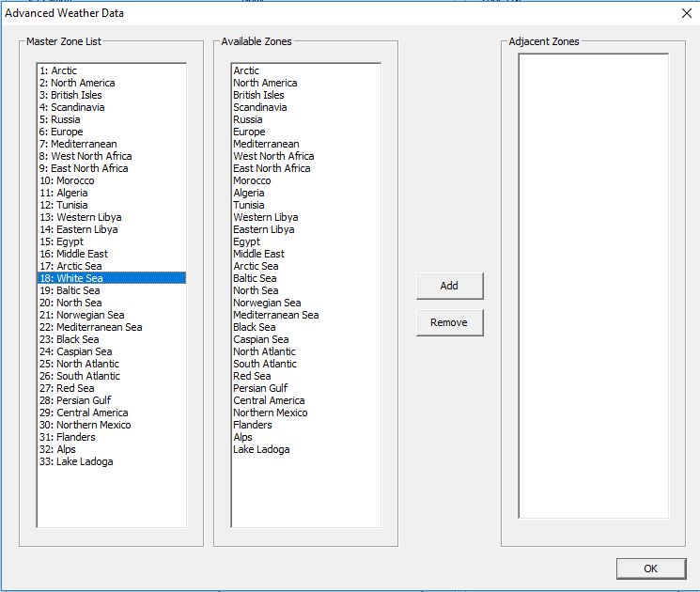Pick Scandinavia in Available Zones
The image size is (700, 592).
(306, 107)
